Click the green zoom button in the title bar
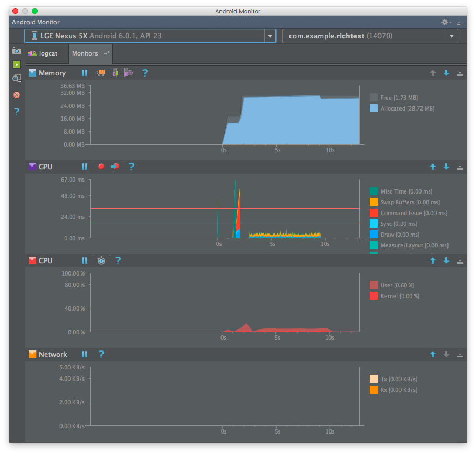 (35, 11)
